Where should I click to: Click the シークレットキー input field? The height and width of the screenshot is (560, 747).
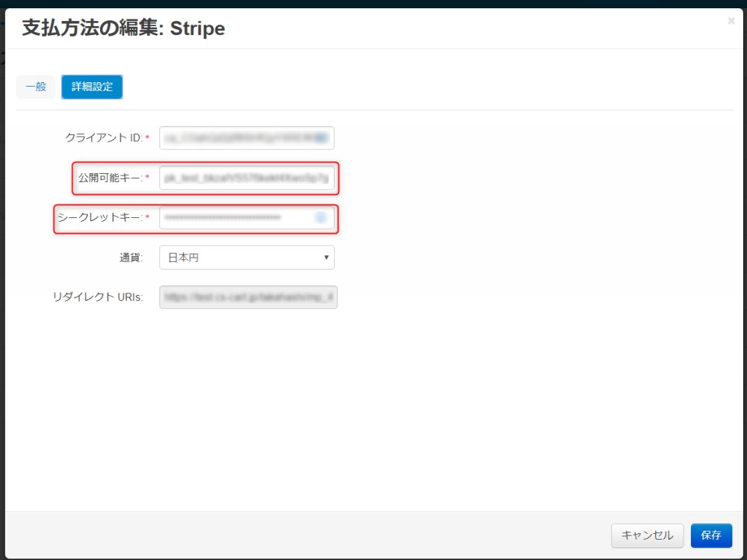(247, 217)
